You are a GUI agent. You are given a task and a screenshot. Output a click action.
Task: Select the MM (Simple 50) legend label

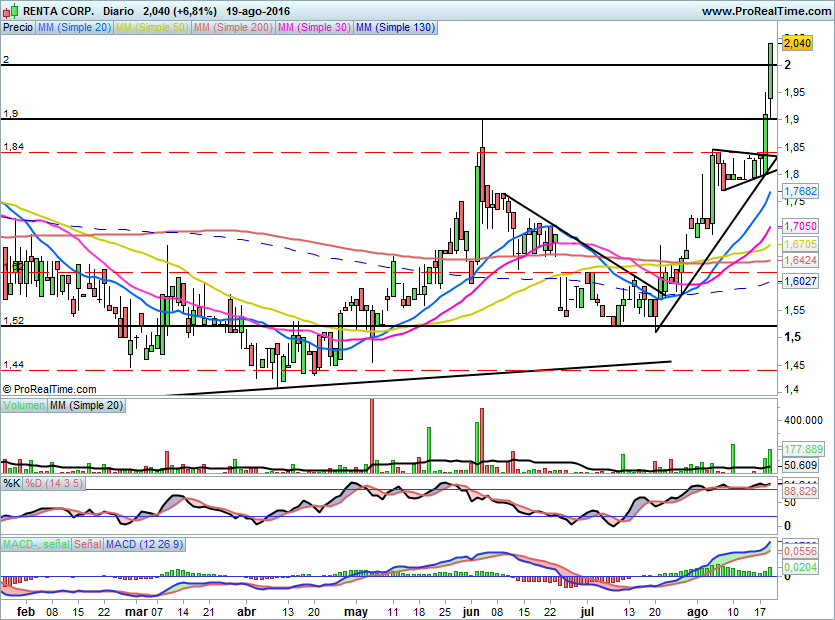coord(152,27)
